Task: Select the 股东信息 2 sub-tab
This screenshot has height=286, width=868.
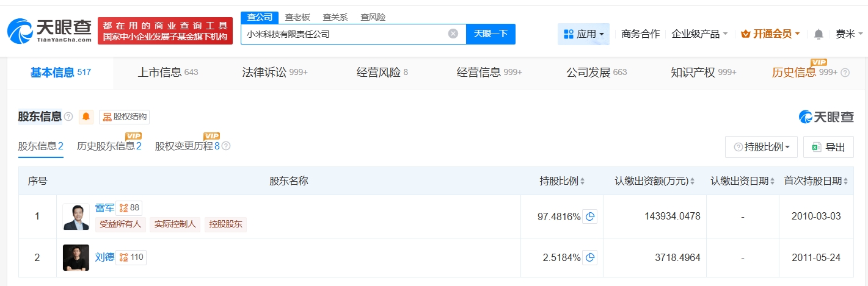Action: coord(41,146)
